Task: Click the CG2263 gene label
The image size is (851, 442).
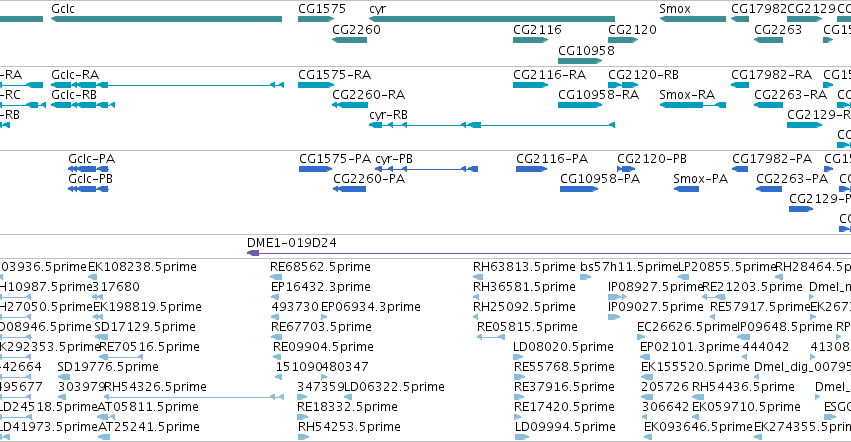Action: (778, 29)
